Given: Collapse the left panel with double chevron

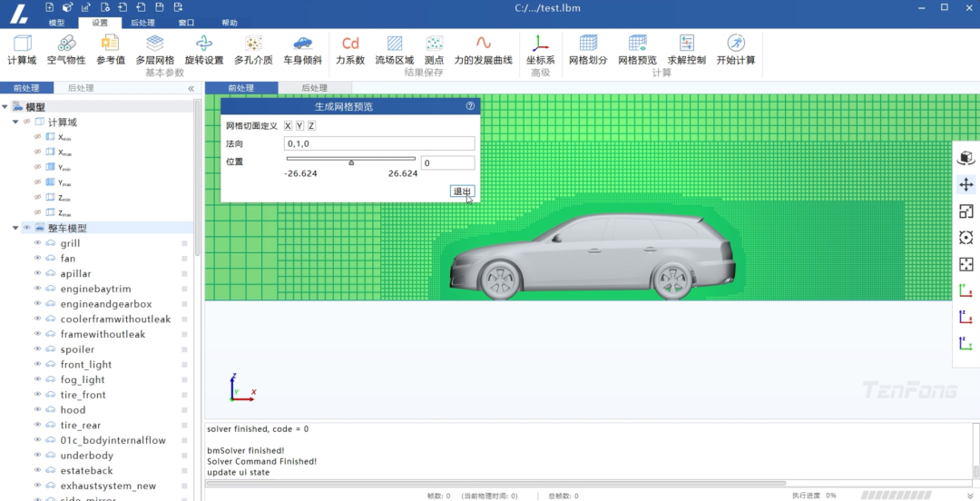Looking at the screenshot, I should pos(191,89).
